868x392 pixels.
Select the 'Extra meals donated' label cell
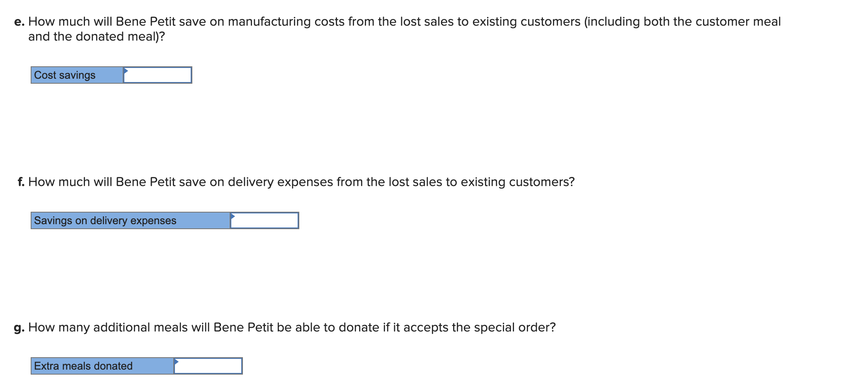102,366
